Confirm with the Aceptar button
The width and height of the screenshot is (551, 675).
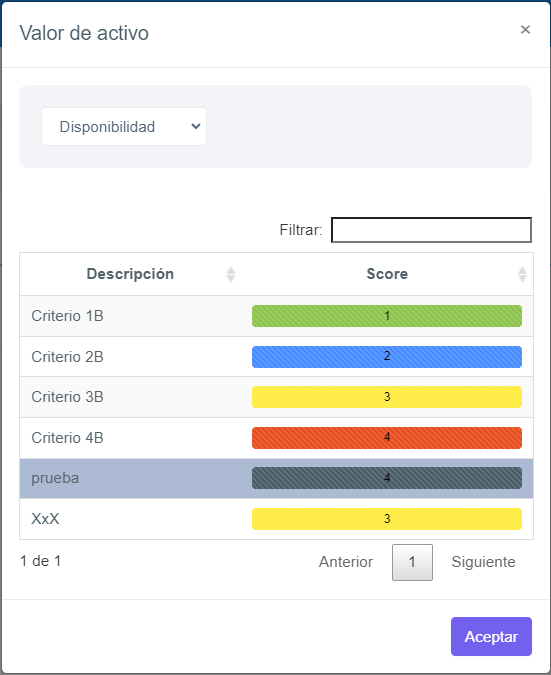coord(491,636)
